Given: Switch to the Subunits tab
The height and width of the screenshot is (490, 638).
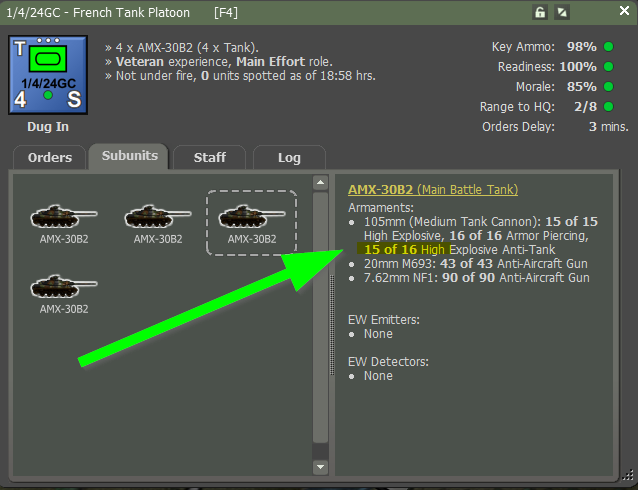Looking at the screenshot, I should (x=129, y=156).
